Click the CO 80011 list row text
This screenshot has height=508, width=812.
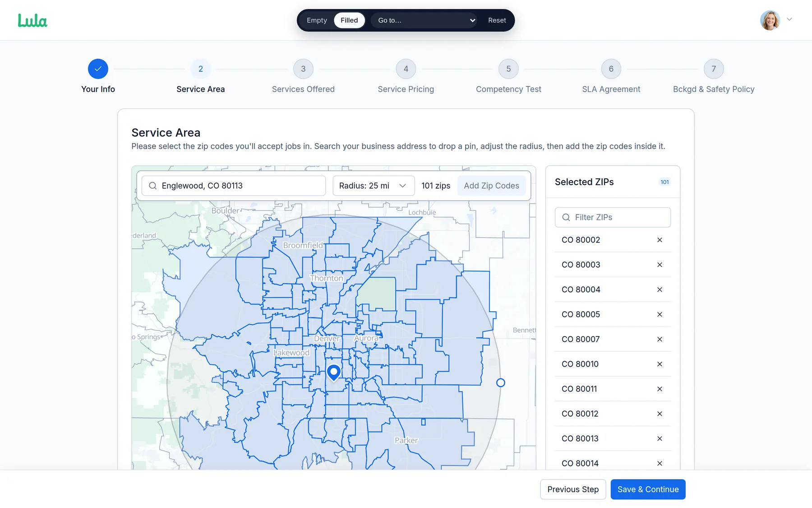579,389
